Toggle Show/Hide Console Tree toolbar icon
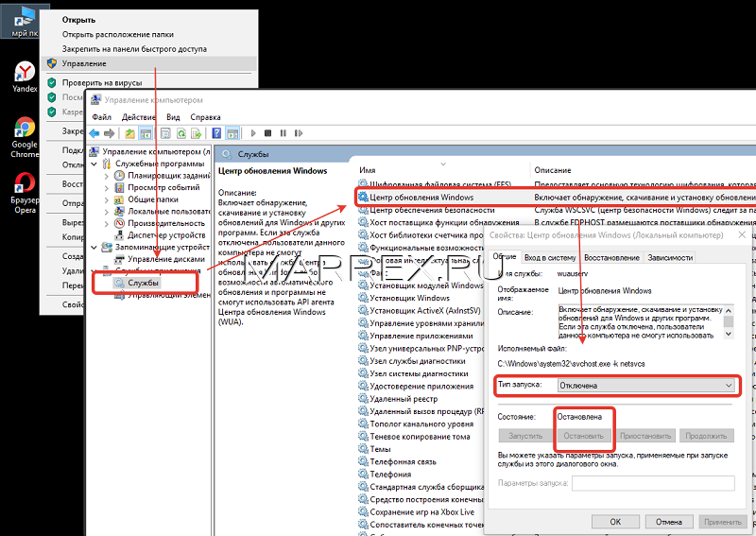This screenshot has width=756, height=536. [x=146, y=133]
